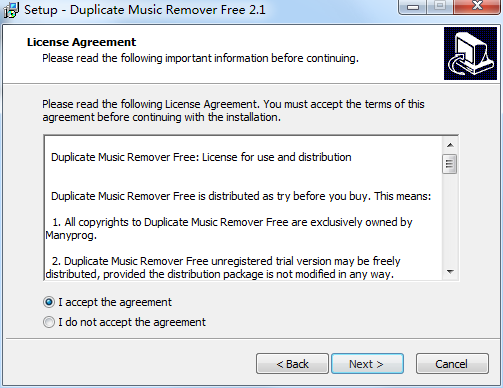This screenshot has width=503, height=388.
Task: Cancel the installation
Action: (x=452, y=364)
